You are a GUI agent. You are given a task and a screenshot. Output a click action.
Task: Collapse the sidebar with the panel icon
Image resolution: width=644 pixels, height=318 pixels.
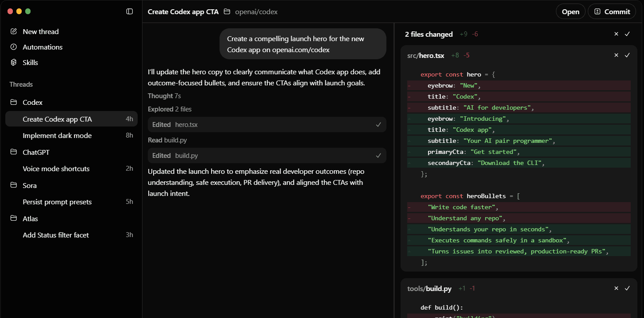[129, 11]
